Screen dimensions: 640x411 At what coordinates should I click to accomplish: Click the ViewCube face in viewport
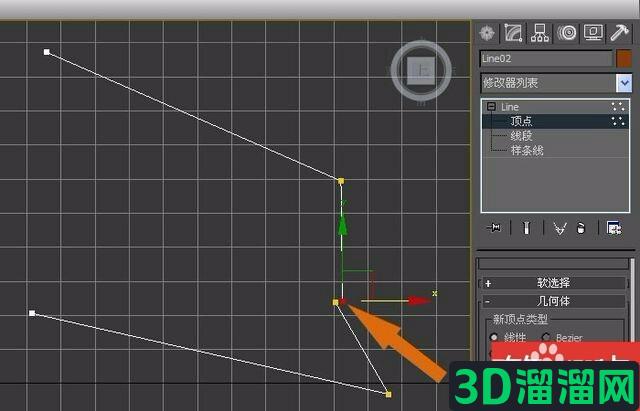coord(421,71)
